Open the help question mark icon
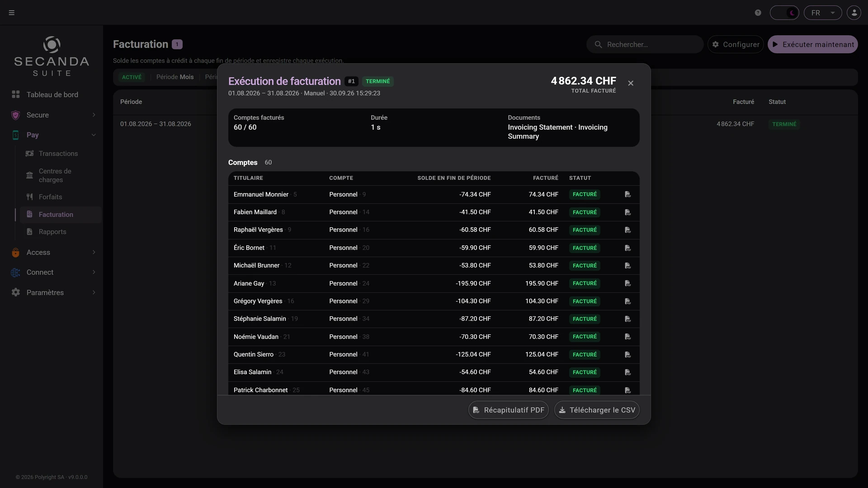868x488 pixels. click(758, 13)
